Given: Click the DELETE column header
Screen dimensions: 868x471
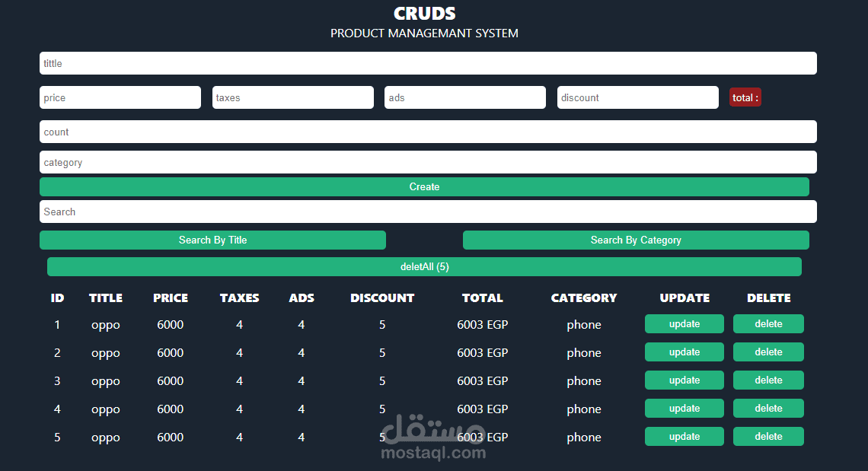Looking at the screenshot, I should tap(768, 298).
